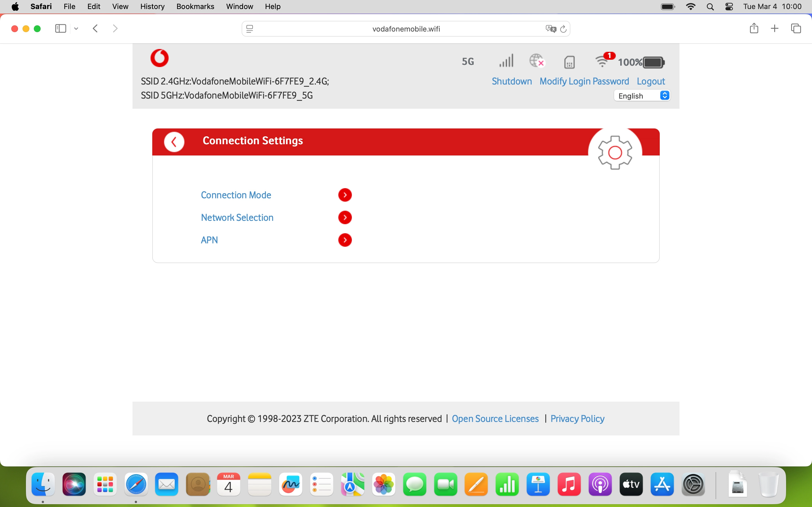Expand Network Selection red arrow
Image resolution: width=812 pixels, height=507 pixels.
click(345, 218)
